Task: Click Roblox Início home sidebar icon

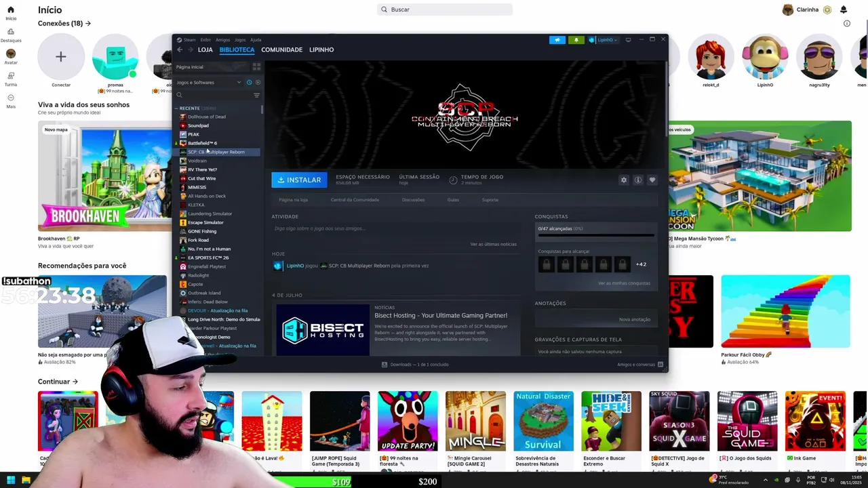Action: [11, 10]
